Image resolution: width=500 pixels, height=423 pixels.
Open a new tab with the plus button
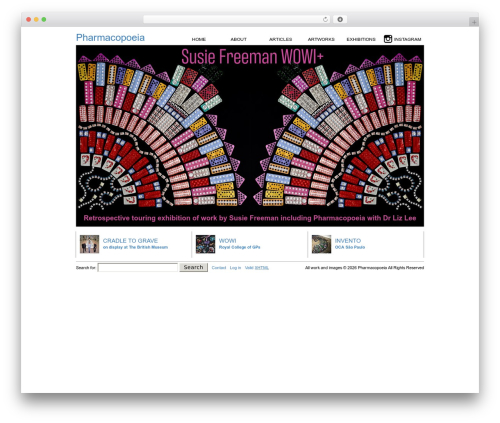coord(474,22)
